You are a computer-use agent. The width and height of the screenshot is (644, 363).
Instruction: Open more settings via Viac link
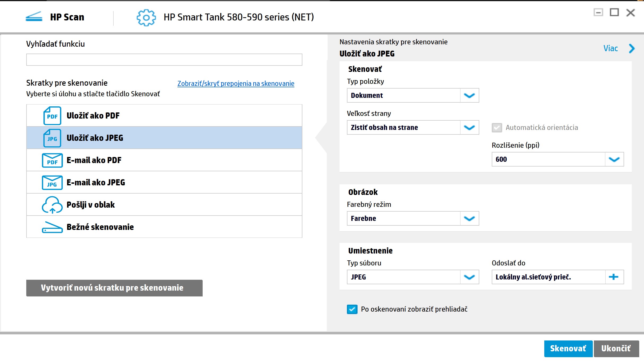tap(611, 49)
